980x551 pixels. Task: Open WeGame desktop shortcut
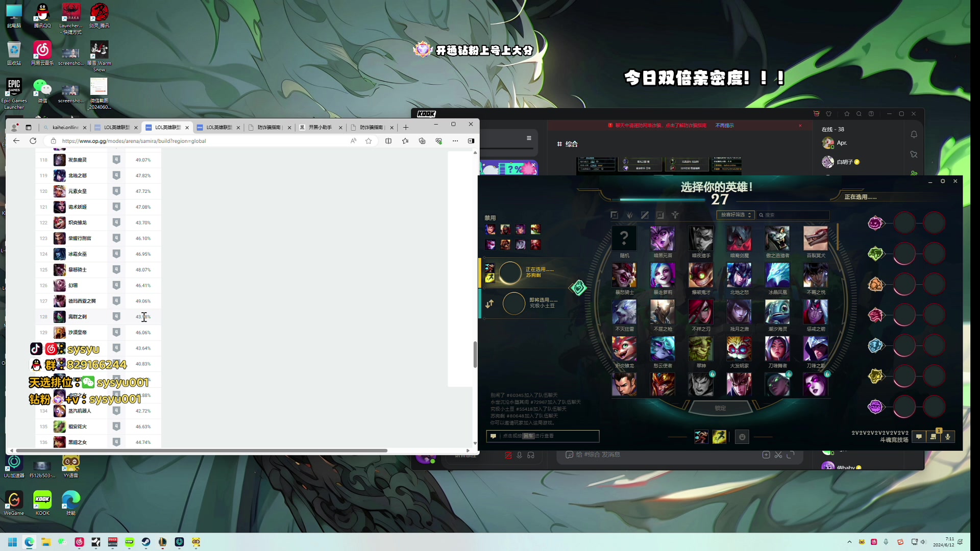coord(14,503)
